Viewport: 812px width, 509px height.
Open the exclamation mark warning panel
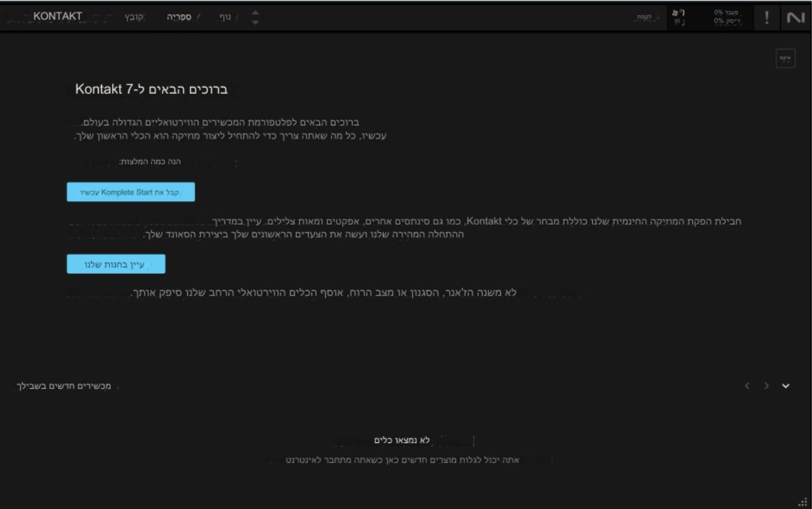[x=767, y=18]
